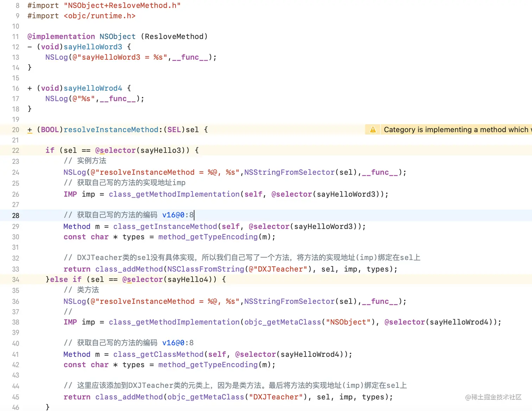This screenshot has width=532, height=411.
Task: Click __func__ on line 17
Action: tap(118, 99)
